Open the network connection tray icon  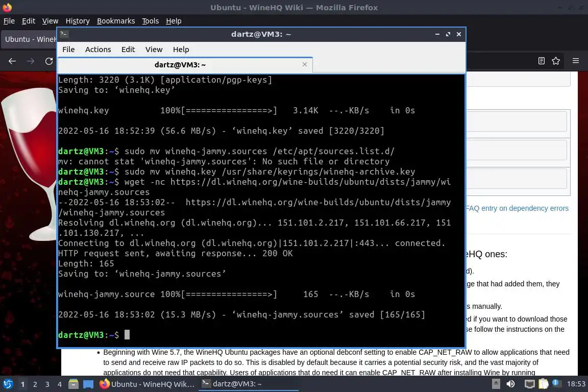[529, 384]
